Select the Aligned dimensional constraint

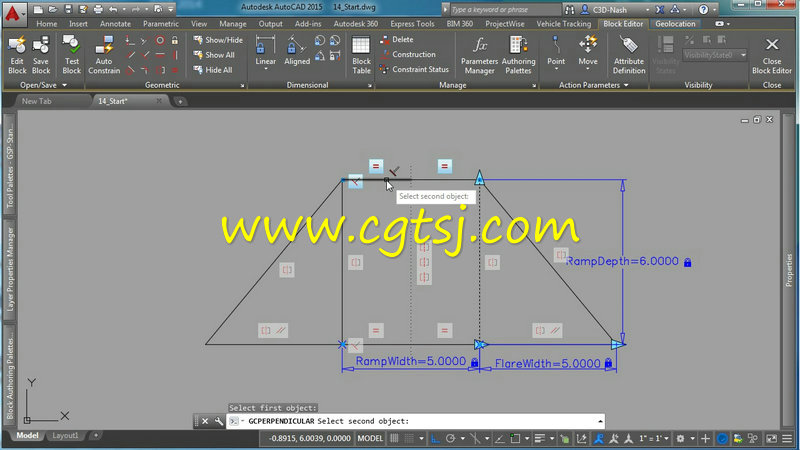[x=297, y=51]
